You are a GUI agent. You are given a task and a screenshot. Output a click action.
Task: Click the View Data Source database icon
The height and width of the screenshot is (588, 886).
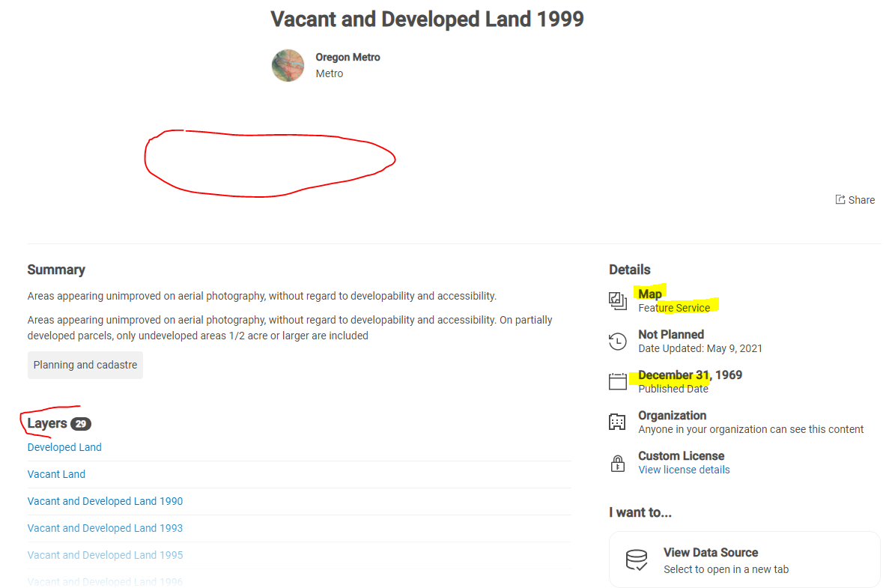point(636,560)
